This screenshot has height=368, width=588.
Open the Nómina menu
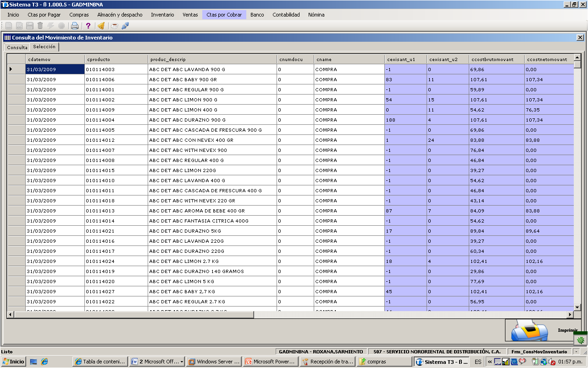click(x=316, y=15)
